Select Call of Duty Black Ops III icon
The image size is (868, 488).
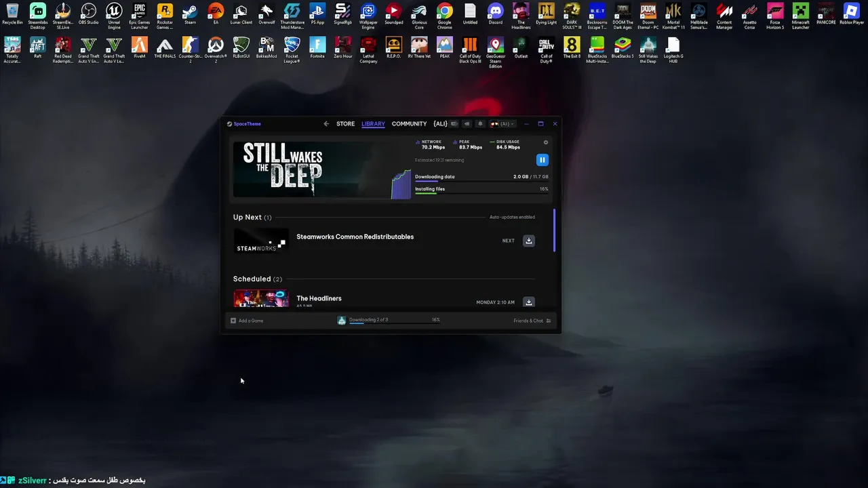tap(470, 49)
